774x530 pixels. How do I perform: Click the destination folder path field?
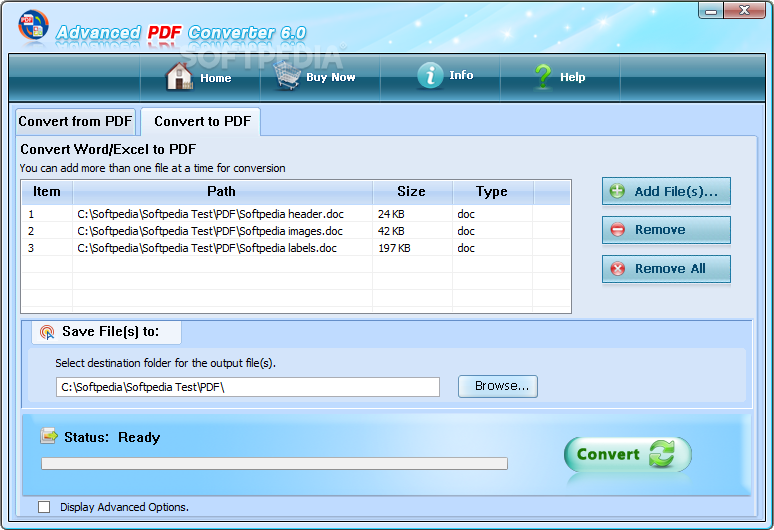(248, 387)
